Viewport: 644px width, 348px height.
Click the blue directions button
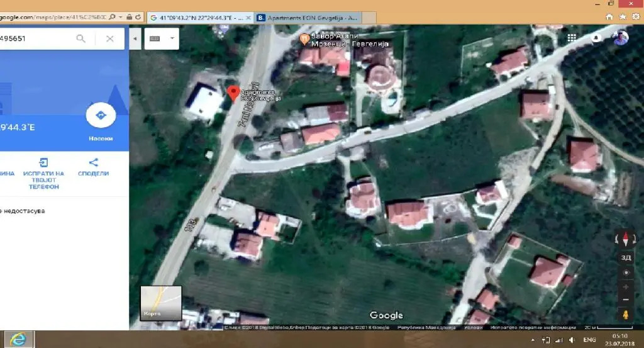pyautogui.click(x=101, y=116)
